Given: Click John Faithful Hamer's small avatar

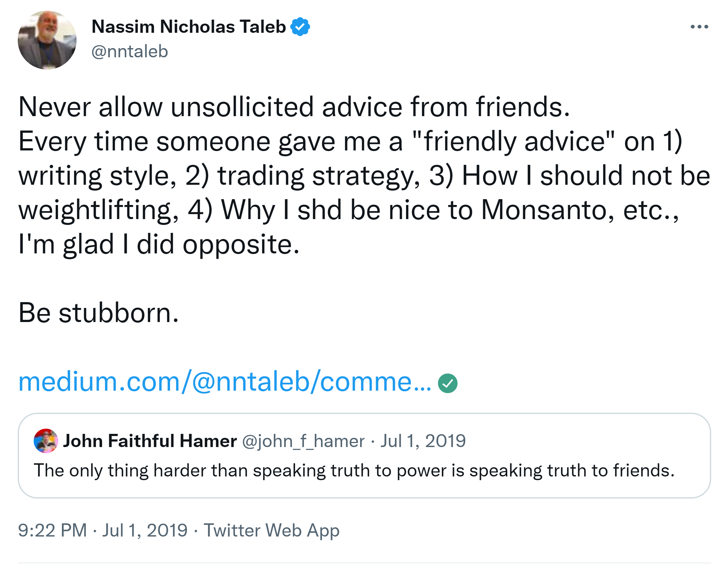Looking at the screenshot, I should pyautogui.click(x=46, y=441).
